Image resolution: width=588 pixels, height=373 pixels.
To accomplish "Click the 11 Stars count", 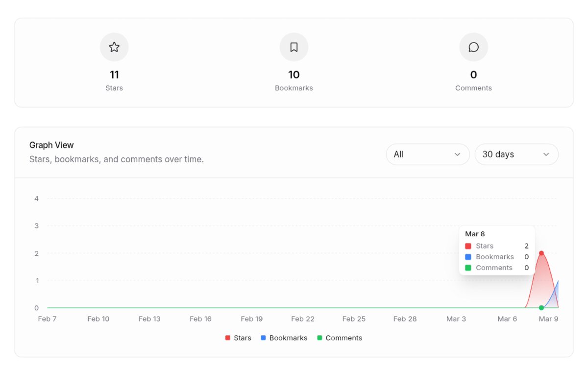I will tap(114, 75).
